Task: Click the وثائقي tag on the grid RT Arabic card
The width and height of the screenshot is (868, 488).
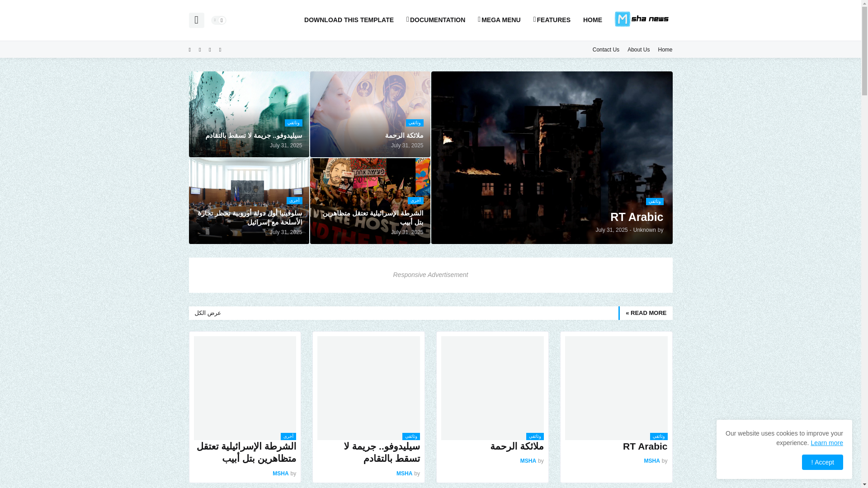Action: tap(659, 436)
